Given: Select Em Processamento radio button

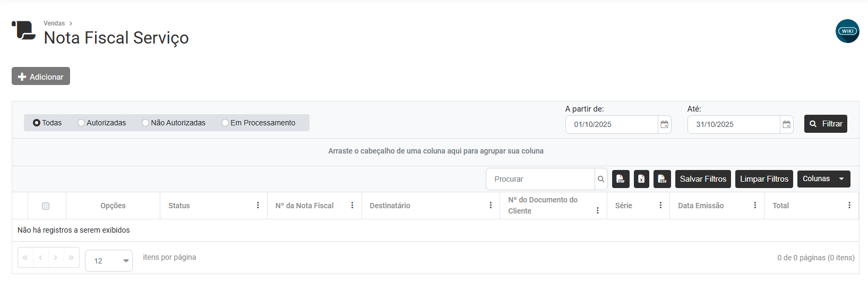Looking at the screenshot, I should tap(225, 123).
